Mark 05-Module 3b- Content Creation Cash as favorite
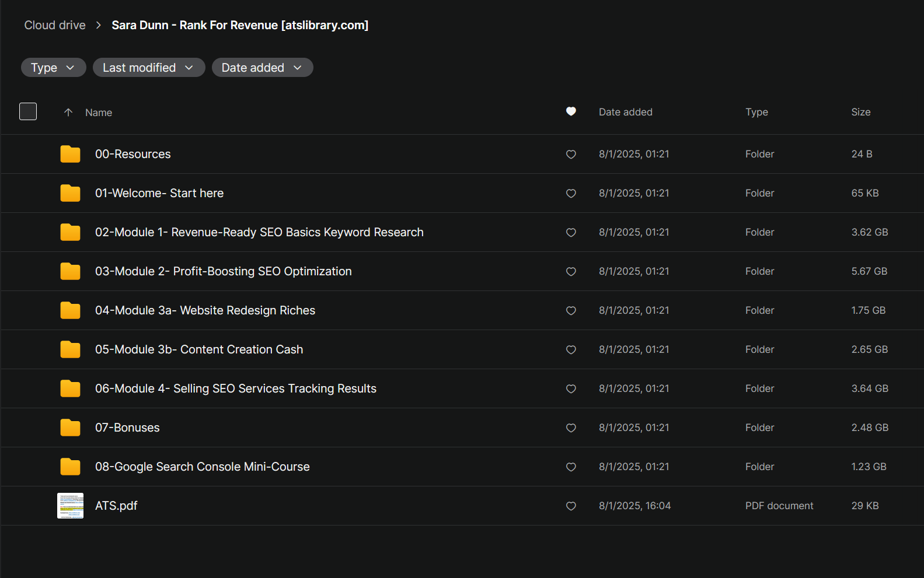Image resolution: width=924 pixels, height=578 pixels. 571,349
